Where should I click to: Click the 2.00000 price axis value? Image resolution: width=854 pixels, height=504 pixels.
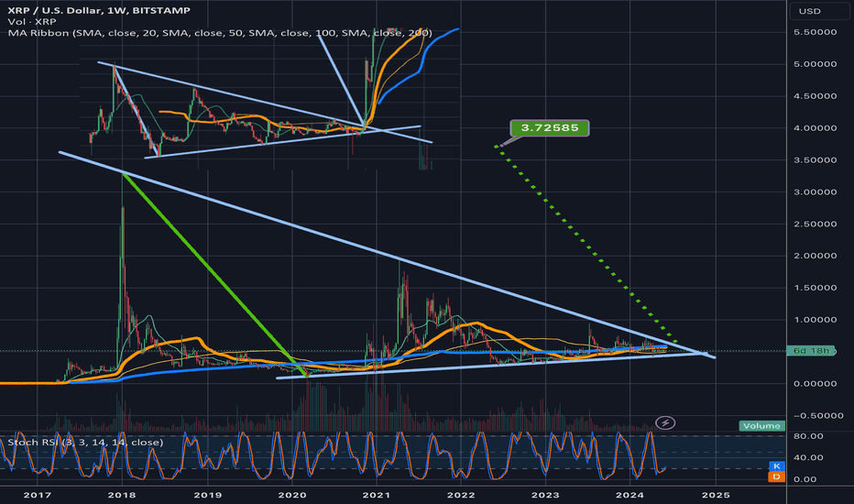[815, 256]
